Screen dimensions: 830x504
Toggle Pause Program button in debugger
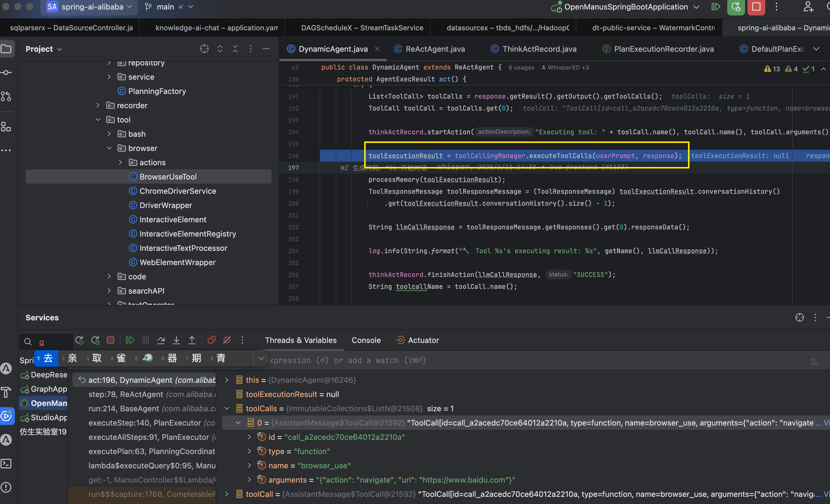click(146, 340)
